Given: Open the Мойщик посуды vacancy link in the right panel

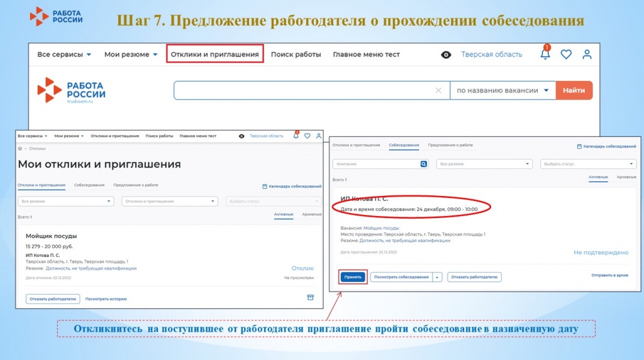Looking at the screenshot, I should coord(381,228).
